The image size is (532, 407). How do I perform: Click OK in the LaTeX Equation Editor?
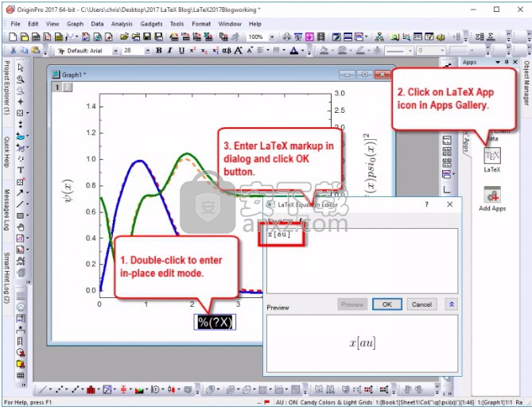pyautogui.click(x=387, y=304)
